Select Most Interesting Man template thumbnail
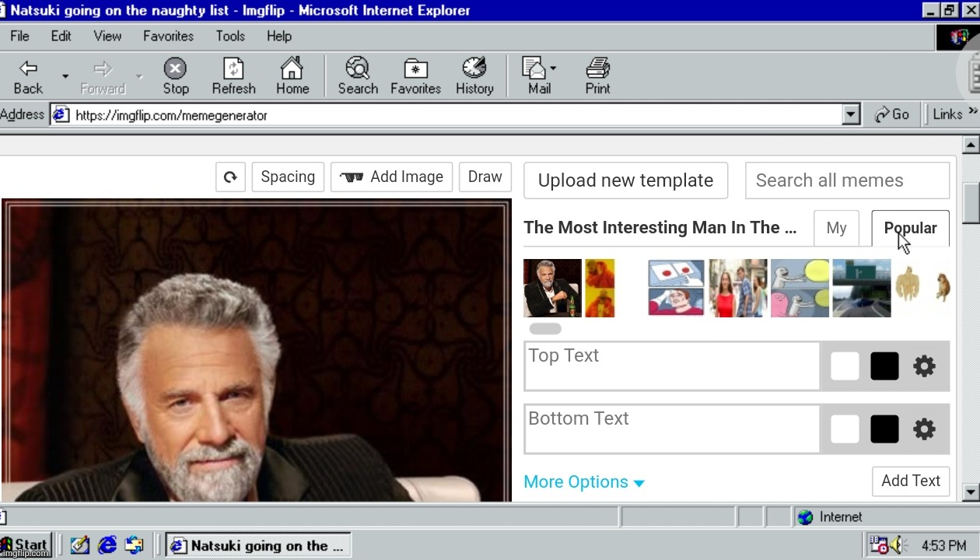Screen dimensions: 980x560 point(552,288)
